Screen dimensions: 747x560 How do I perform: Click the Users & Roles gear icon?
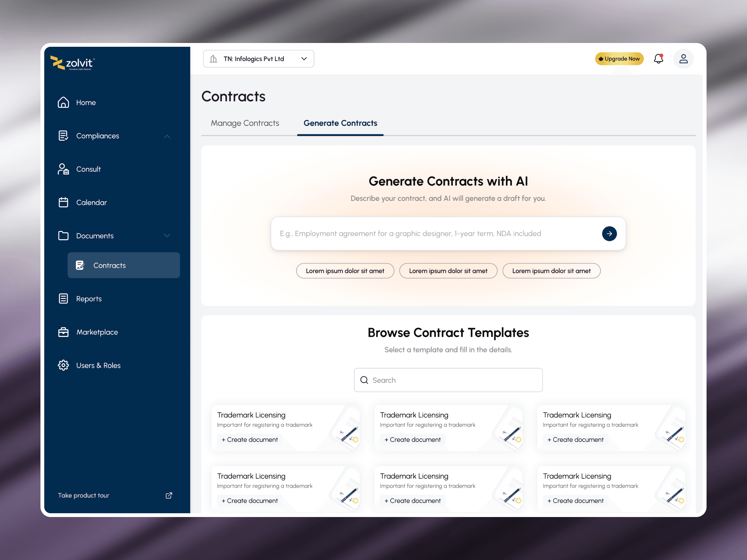(63, 365)
